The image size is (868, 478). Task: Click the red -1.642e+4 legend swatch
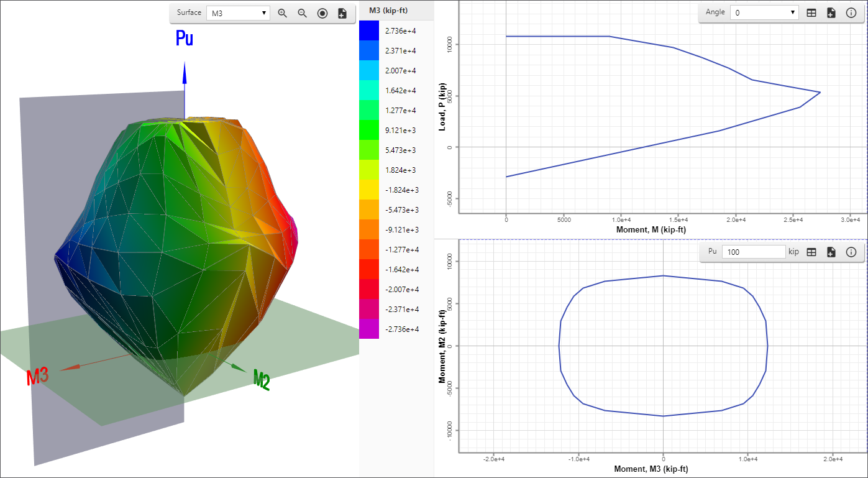pos(368,269)
